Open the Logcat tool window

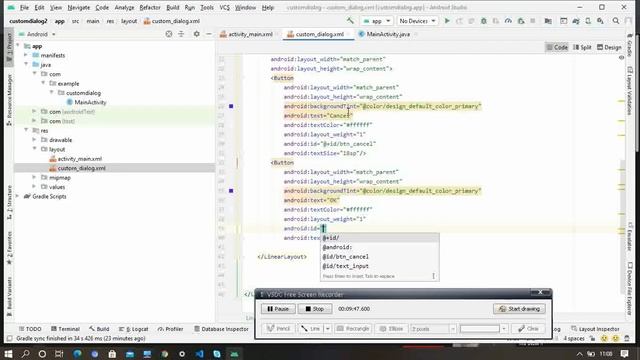coord(133,329)
